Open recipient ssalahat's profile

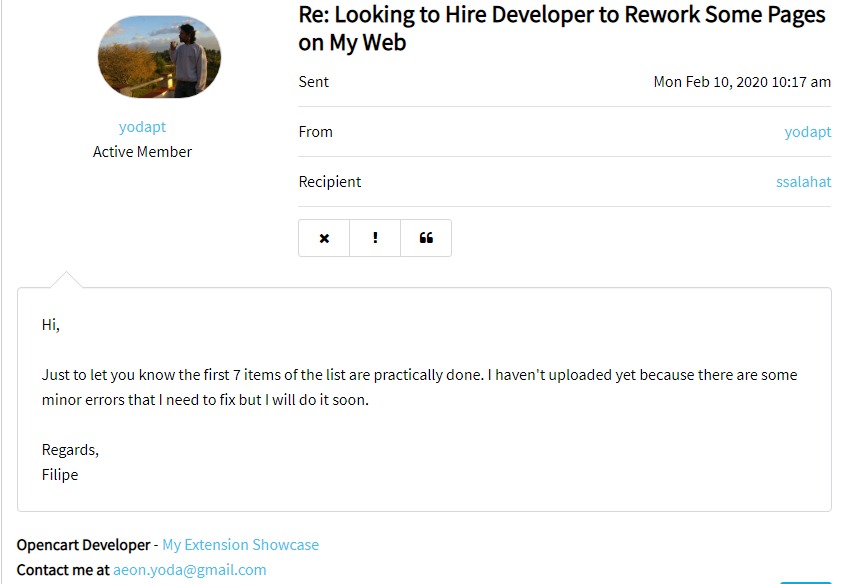pyautogui.click(x=803, y=182)
